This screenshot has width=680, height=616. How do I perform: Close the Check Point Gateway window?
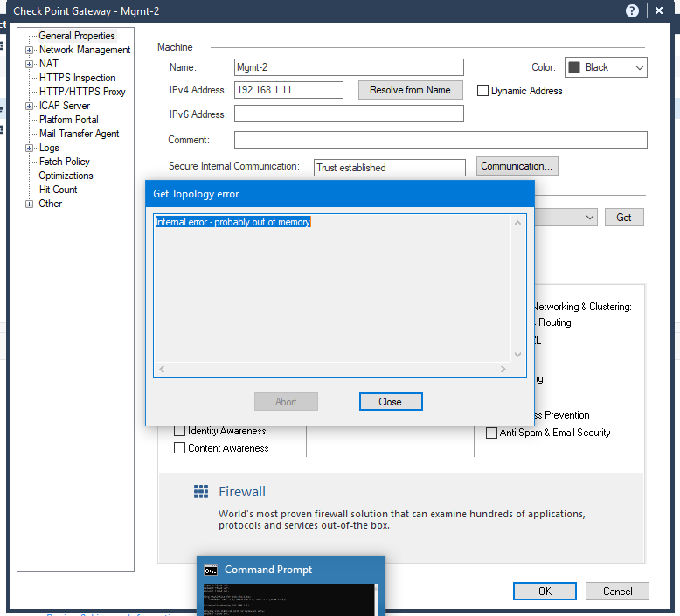[659, 10]
